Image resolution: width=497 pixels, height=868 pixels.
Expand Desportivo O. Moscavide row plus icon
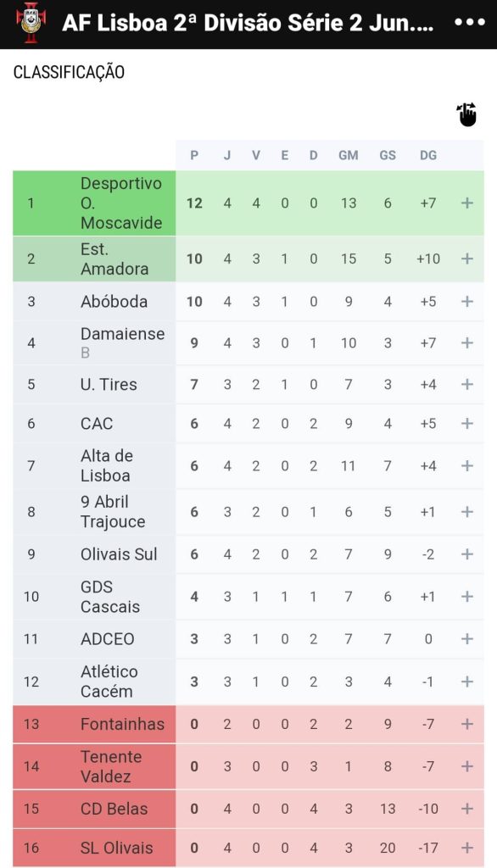(x=467, y=203)
